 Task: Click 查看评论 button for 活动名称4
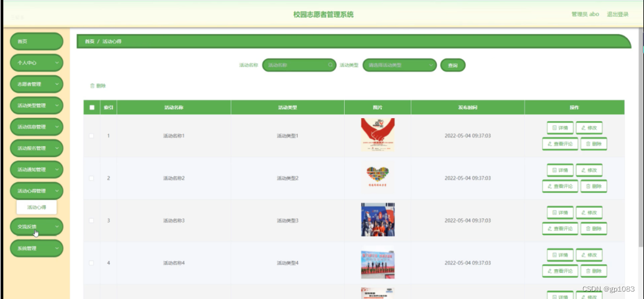point(560,270)
